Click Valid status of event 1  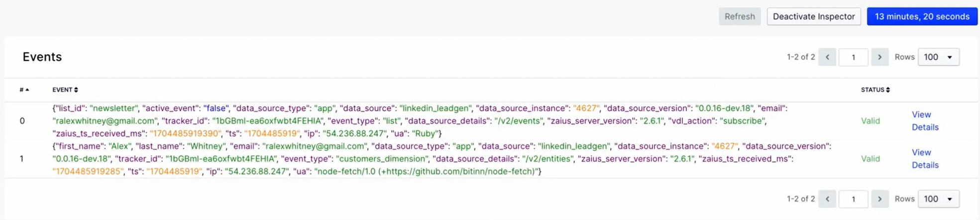pyautogui.click(x=870, y=159)
